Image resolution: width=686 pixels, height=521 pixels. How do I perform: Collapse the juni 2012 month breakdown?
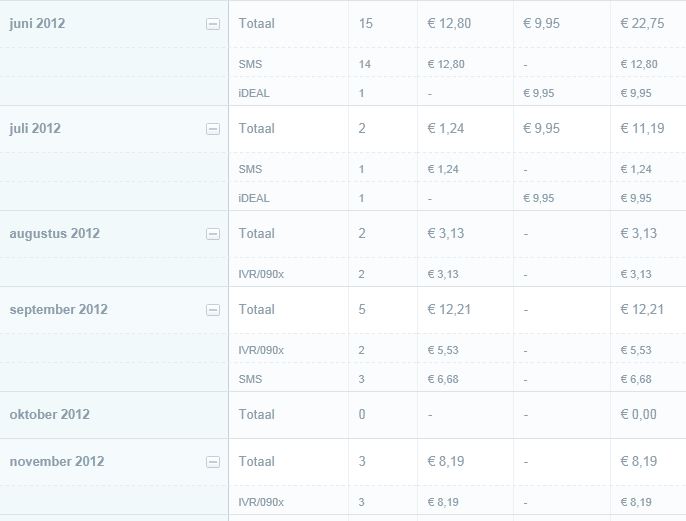click(213, 24)
